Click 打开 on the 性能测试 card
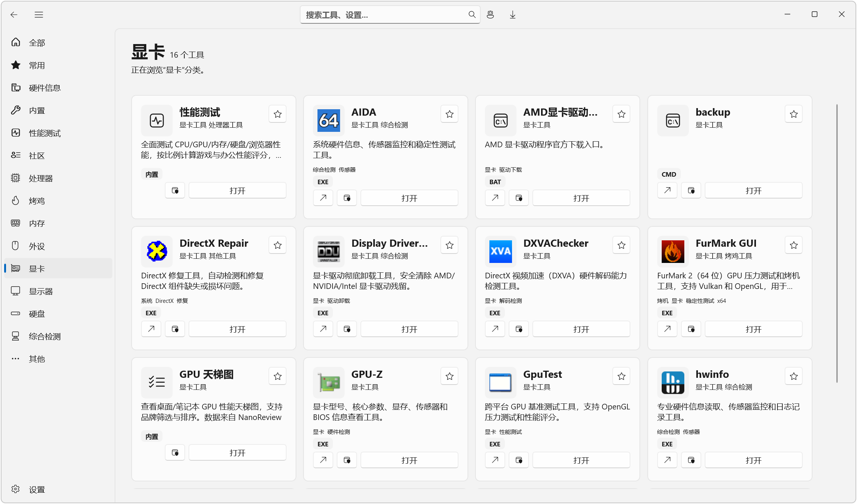The width and height of the screenshot is (857, 504). (238, 191)
